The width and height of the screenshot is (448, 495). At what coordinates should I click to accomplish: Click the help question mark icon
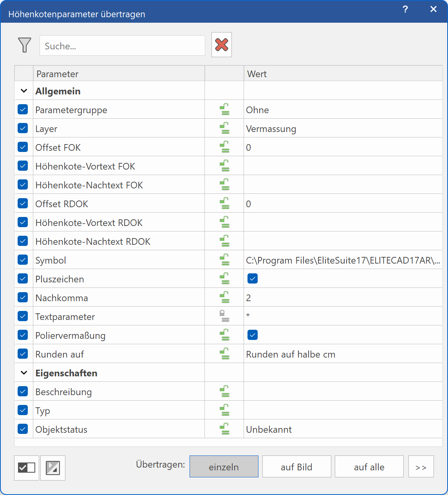click(x=405, y=9)
